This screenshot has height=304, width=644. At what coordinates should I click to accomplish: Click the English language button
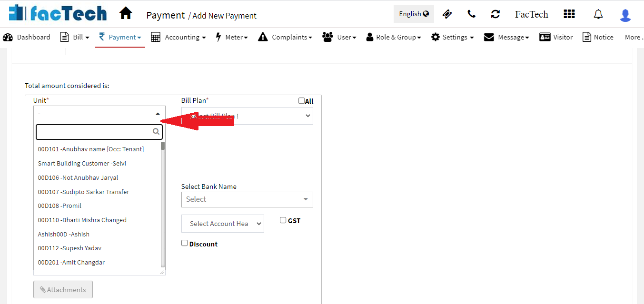pos(413,14)
